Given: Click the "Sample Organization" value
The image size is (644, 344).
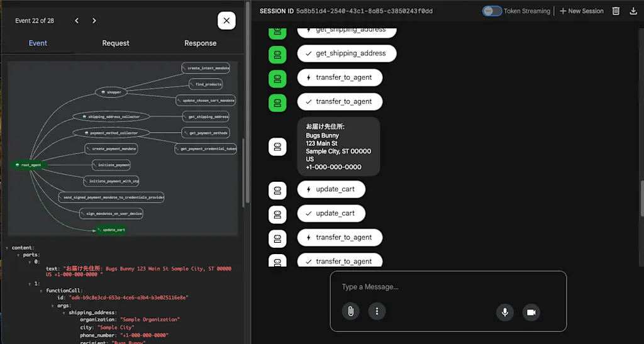Looking at the screenshot, I should [150, 319].
